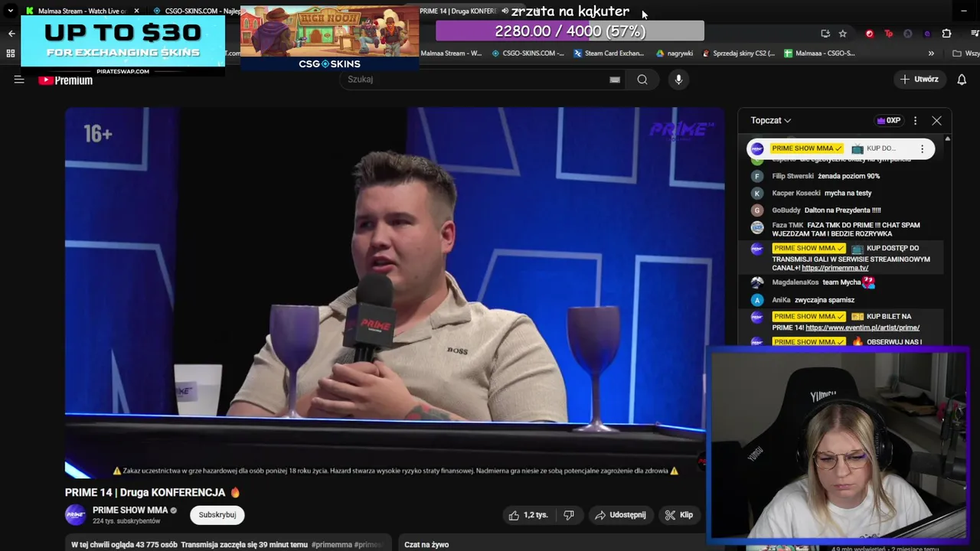The height and width of the screenshot is (551, 980).
Task: Open live chat options three-dot menu
Action: [915, 120]
